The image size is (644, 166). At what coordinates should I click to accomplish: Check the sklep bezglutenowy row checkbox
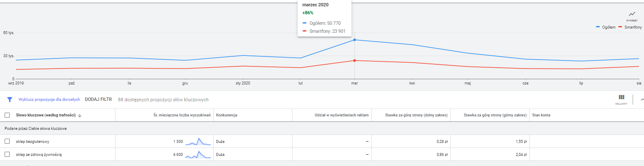pyautogui.click(x=7, y=141)
